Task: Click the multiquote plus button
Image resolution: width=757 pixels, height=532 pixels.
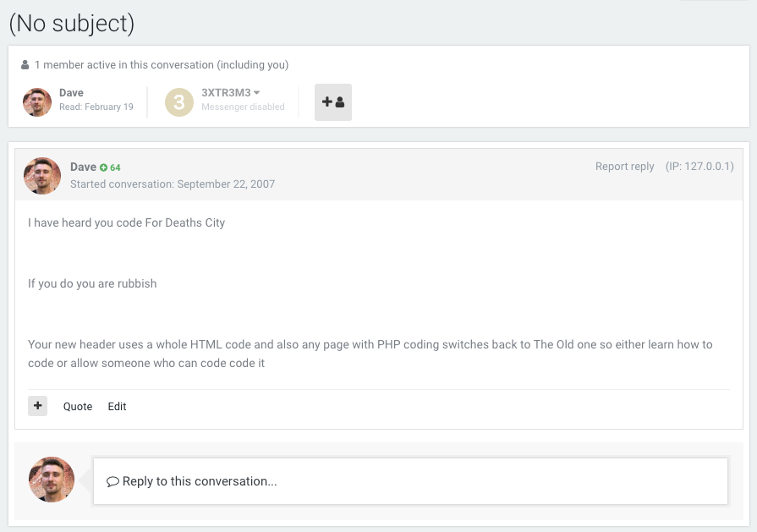Action: (x=37, y=406)
